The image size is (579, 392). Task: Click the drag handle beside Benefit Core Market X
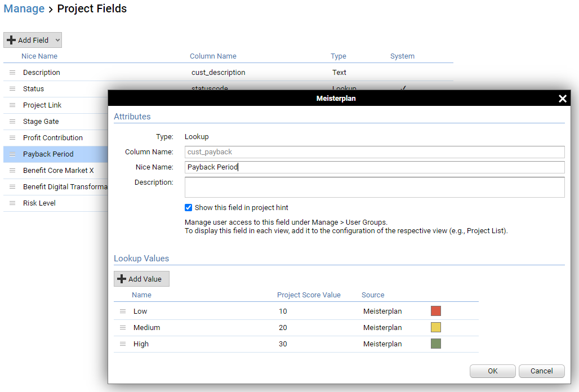pos(12,170)
